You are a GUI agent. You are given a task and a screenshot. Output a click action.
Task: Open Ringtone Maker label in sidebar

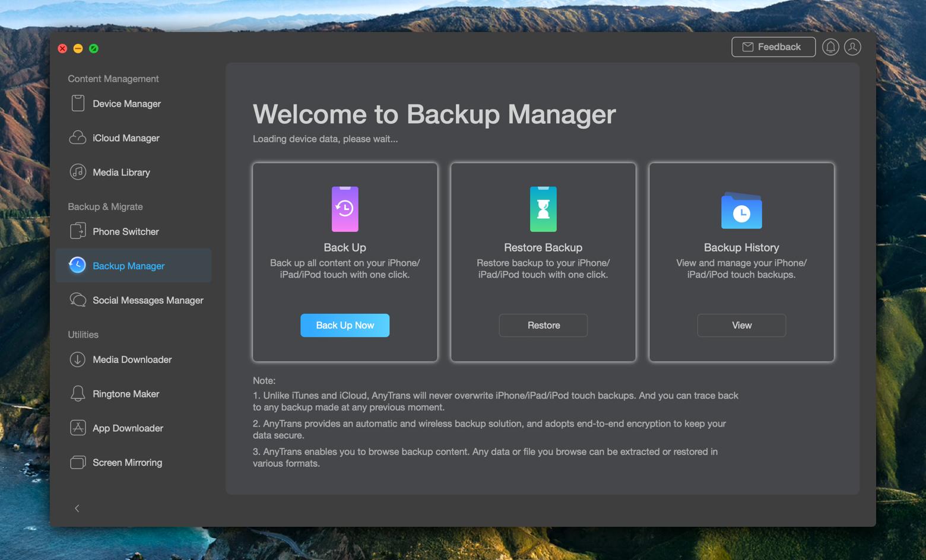126,394
